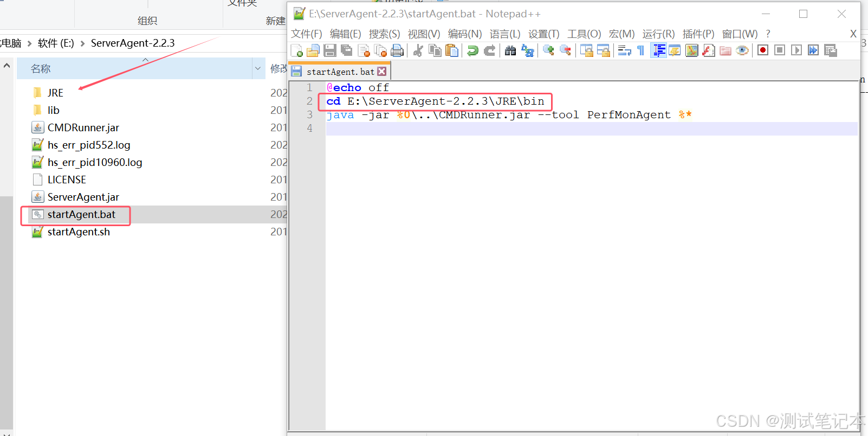Image resolution: width=868 pixels, height=436 pixels.
Task: Open the Replace dialog icon
Action: point(527,50)
